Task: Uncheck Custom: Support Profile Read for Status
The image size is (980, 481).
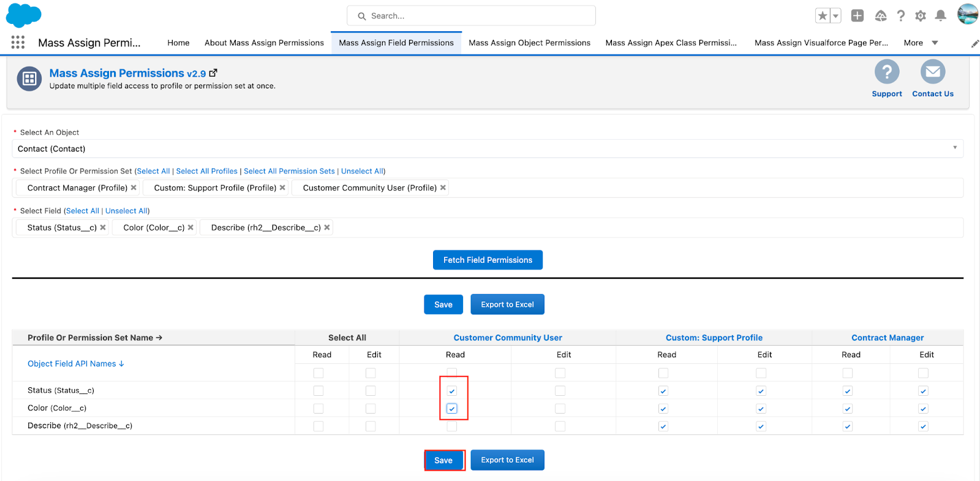Action: coord(663,391)
